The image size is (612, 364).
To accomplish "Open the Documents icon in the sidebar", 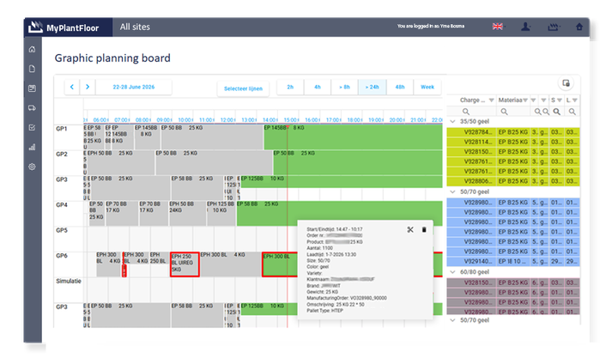I will point(32,69).
